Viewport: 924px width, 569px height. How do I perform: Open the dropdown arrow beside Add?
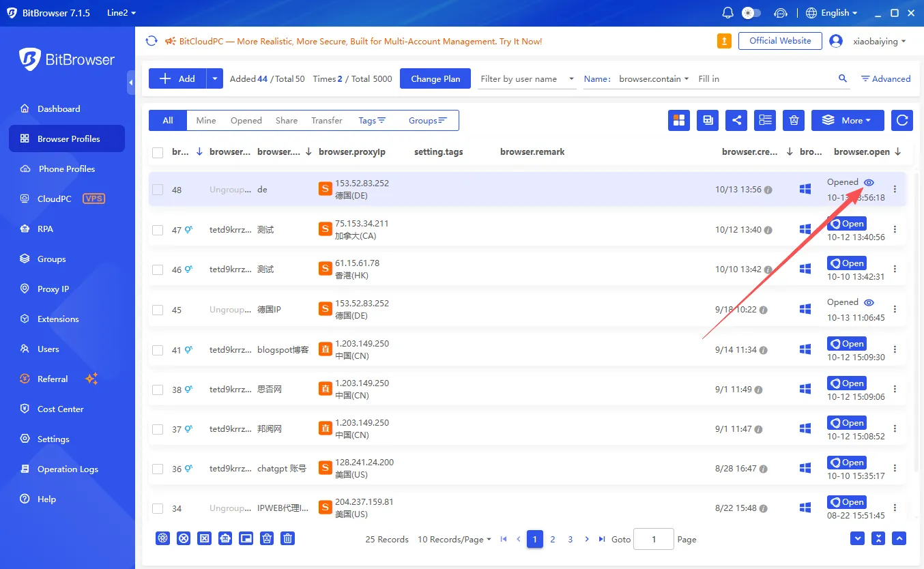coord(215,78)
